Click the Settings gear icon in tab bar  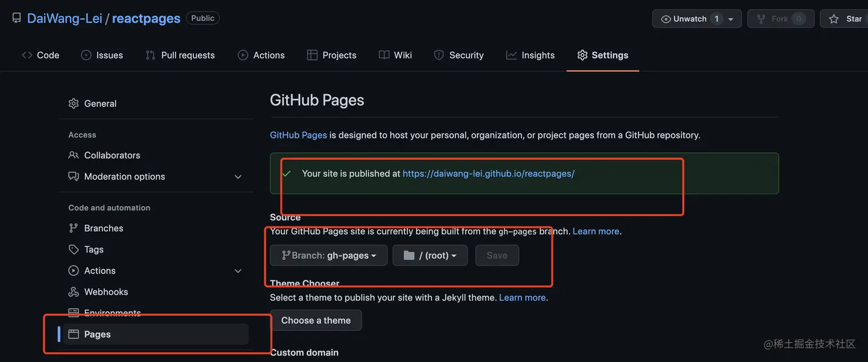pyautogui.click(x=582, y=55)
